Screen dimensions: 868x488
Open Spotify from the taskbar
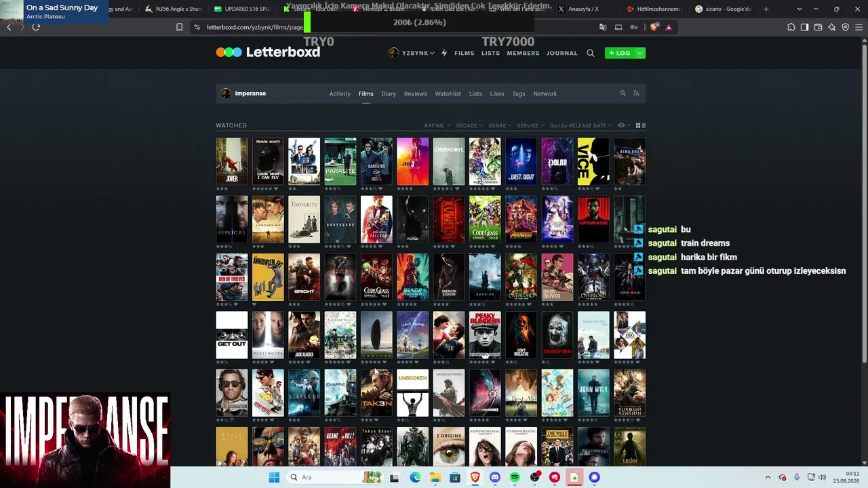(x=515, y=477)
